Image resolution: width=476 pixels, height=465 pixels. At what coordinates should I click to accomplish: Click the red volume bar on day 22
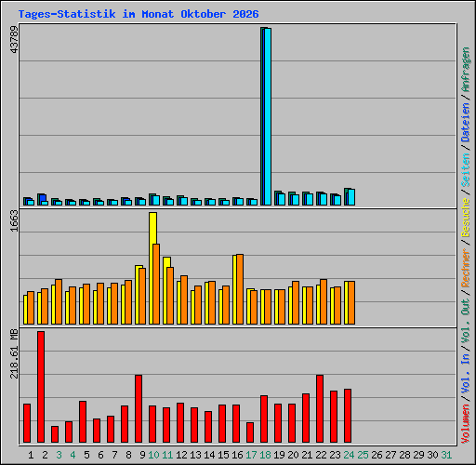click(x=320, y=409)
